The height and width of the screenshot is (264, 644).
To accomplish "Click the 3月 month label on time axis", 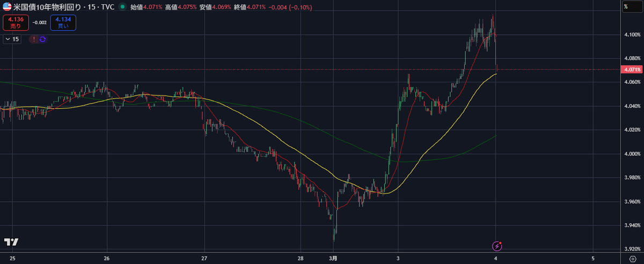I will pyautogui.click(x=334, y=259).
